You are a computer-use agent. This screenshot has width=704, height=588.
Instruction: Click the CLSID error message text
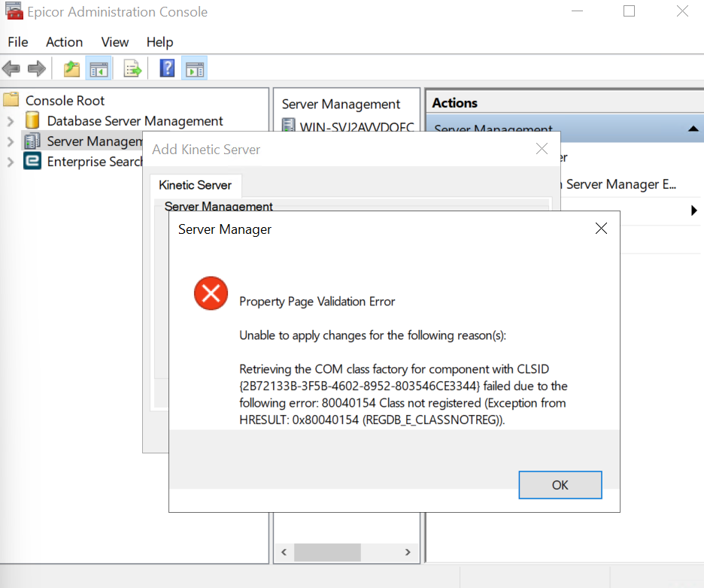[x=403, y=394]
